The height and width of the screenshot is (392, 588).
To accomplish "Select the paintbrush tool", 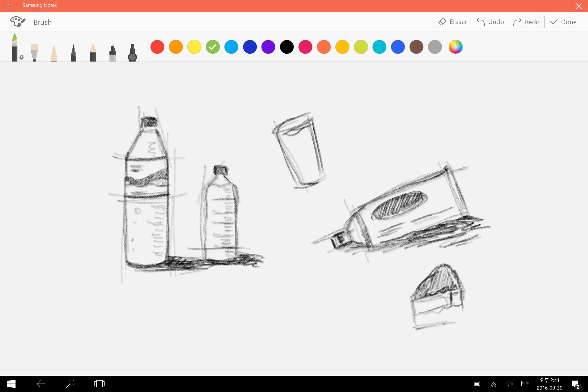I will point(35,49).
